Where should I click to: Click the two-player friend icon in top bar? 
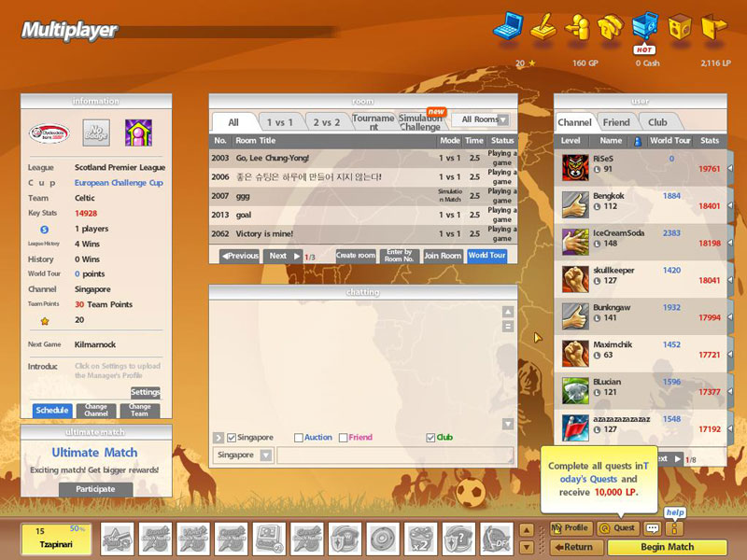pos(579,28)
